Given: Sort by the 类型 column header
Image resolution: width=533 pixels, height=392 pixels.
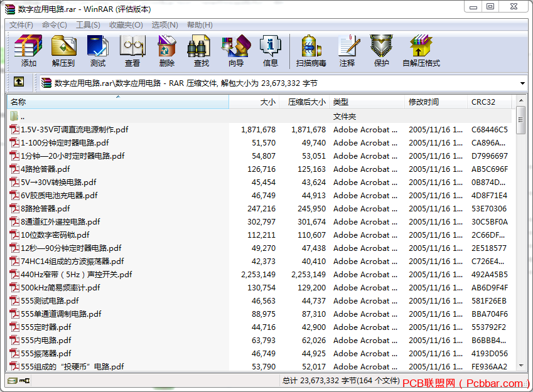Looking at the screenshot, I should (x=367, y=102).
